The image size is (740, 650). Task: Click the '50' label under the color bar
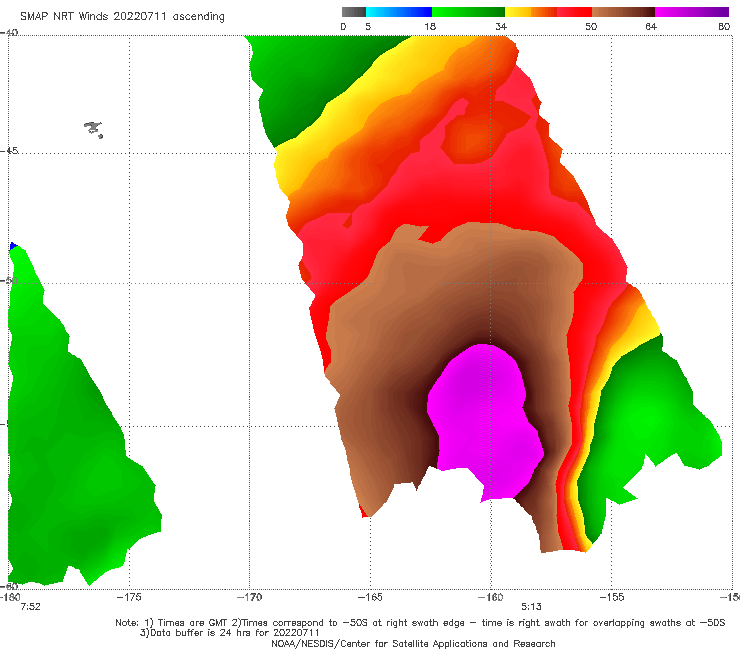[x=591, y=26]
